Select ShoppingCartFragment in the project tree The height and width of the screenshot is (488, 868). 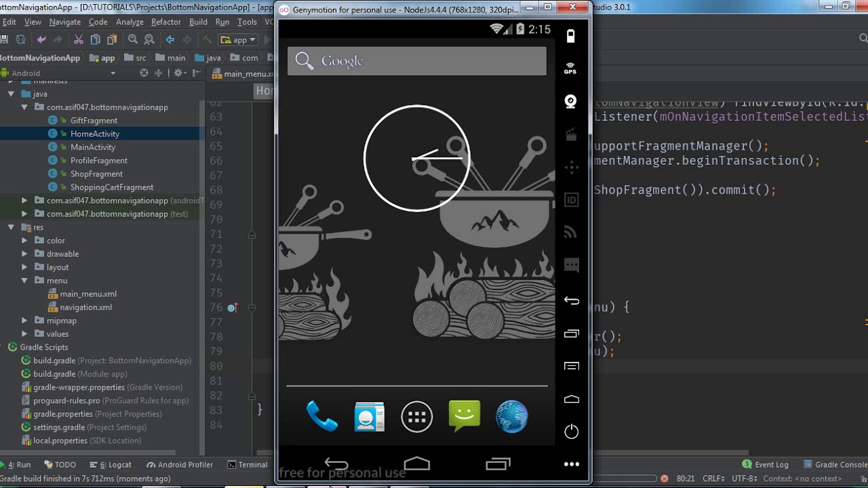coord(112,187)
